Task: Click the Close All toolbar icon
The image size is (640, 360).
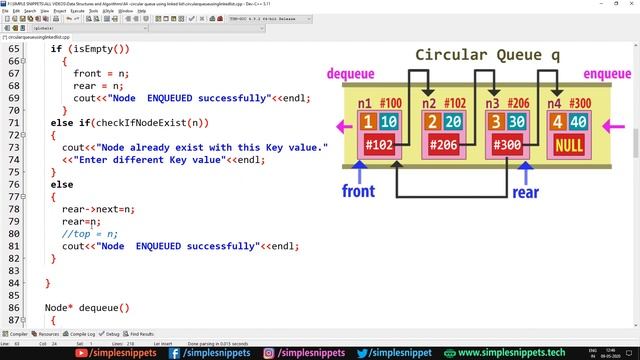Action: point(45,19)
